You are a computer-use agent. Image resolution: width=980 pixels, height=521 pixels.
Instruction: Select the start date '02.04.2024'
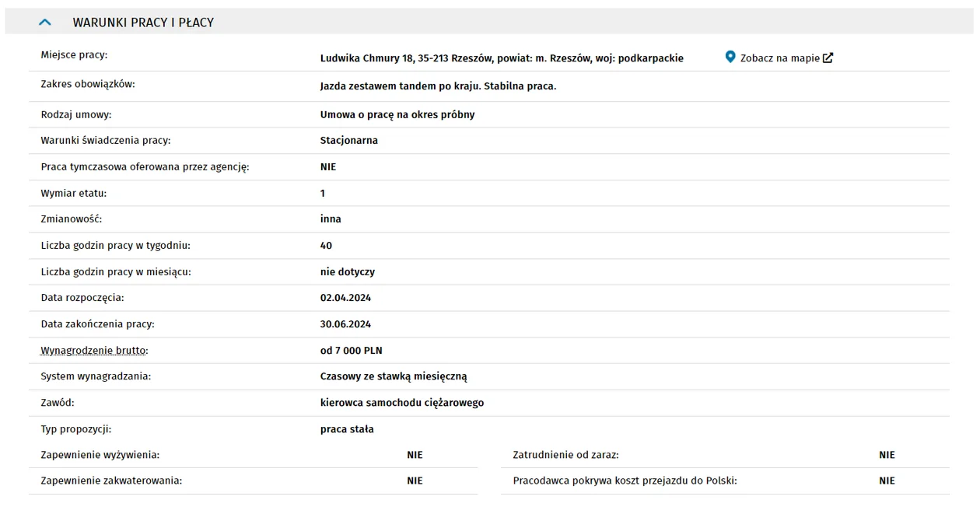point(345,298)
